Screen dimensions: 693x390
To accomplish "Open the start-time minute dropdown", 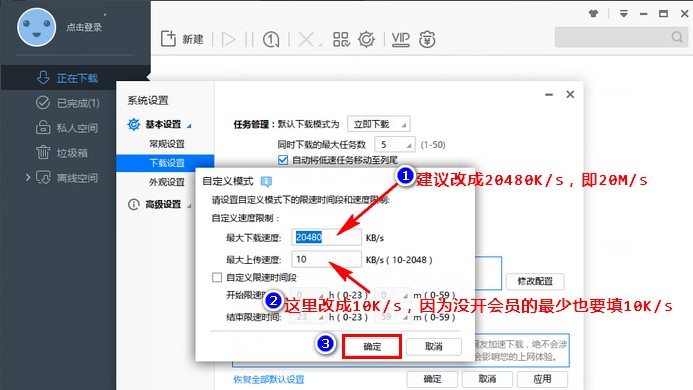I will 393,295.
